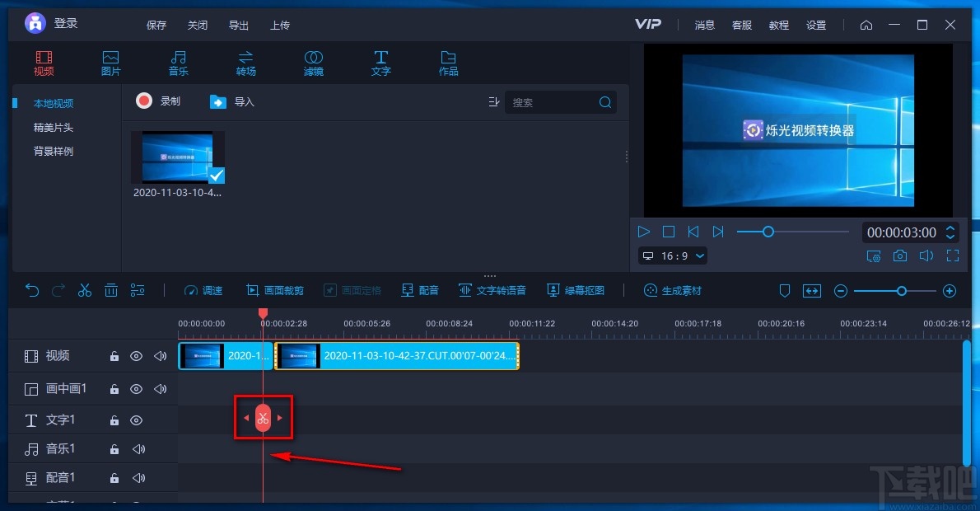Image resolution: width=980 pixels, height=511 pixels.
Task: Select 背景样例 in the sidebar
Action: [x=54, y=152]
